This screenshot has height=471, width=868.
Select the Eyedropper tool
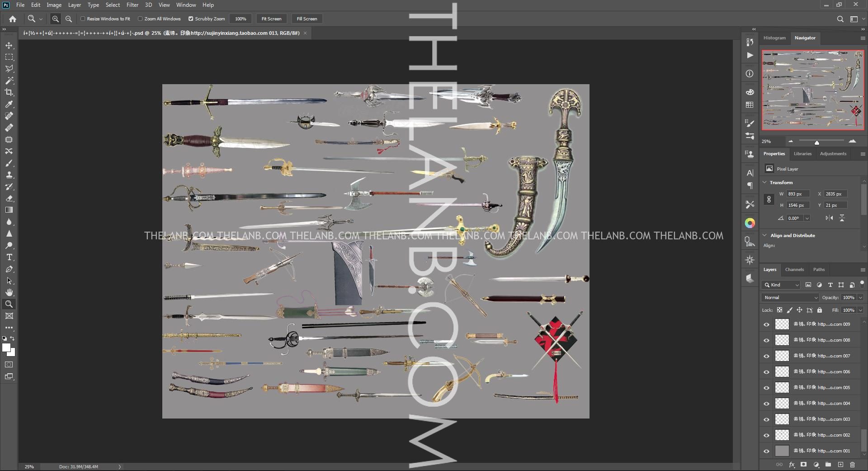(x=9, y=104)
